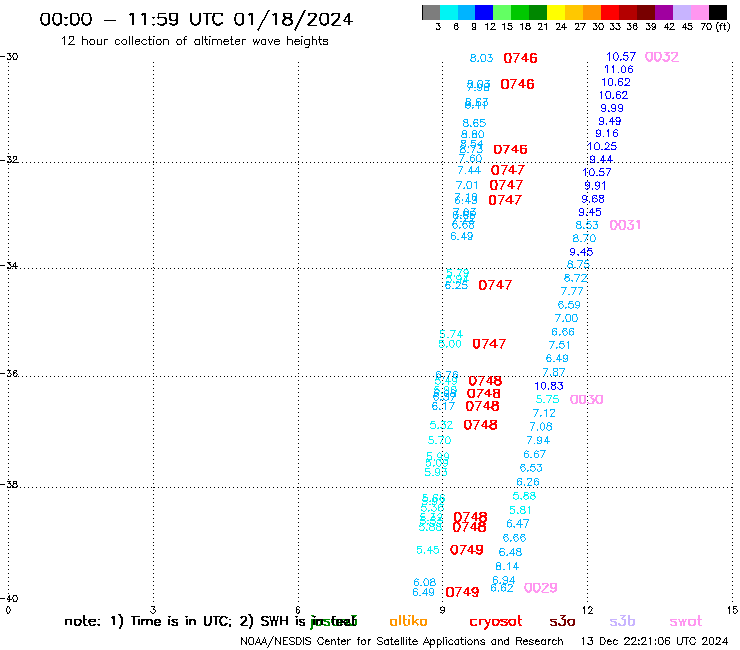Click the cryosat time '0749' beside 5.45
The width and height of the screenshot is (740, 650).
[x=467, y=550]
